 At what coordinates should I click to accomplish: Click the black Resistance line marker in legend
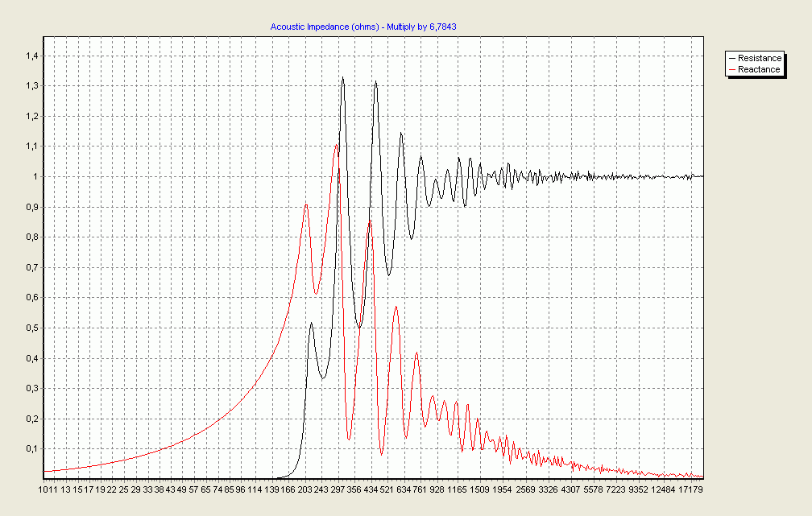tap(731, 58)
